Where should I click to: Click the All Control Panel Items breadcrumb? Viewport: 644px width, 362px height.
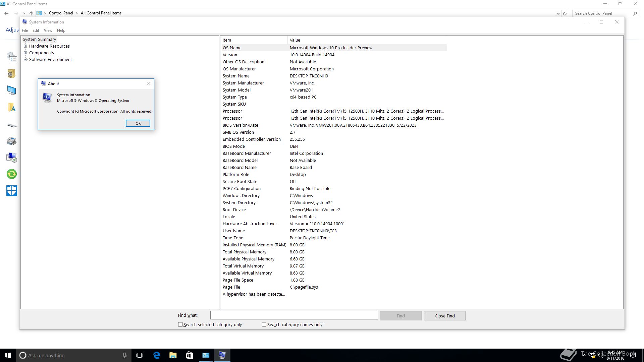(x=101, y=13)
